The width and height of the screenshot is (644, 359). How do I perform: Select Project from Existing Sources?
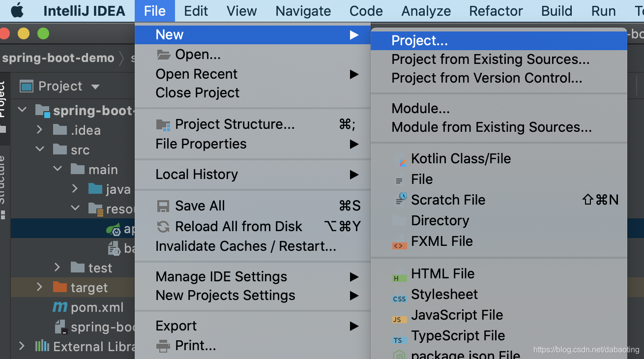[x=490, y=60]
